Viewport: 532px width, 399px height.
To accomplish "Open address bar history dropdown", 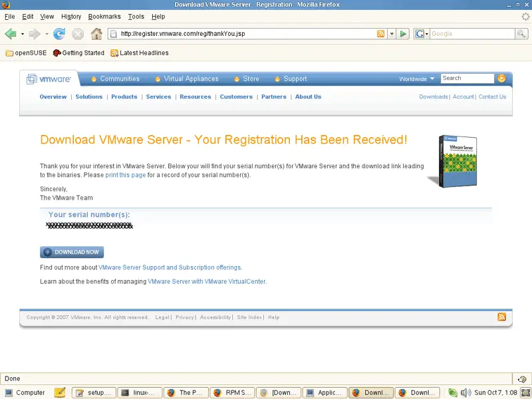I will (392, 34).
